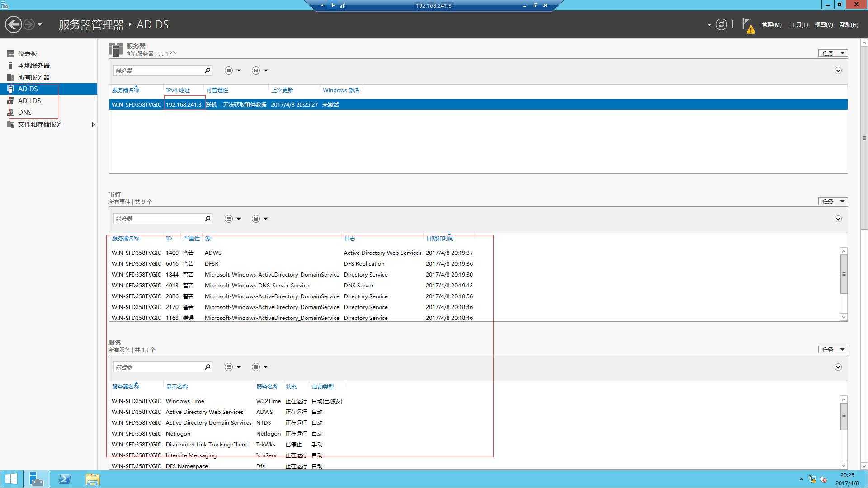Open the 工具(T) menu
Viewport: 868px width, 488px height.
799,25
